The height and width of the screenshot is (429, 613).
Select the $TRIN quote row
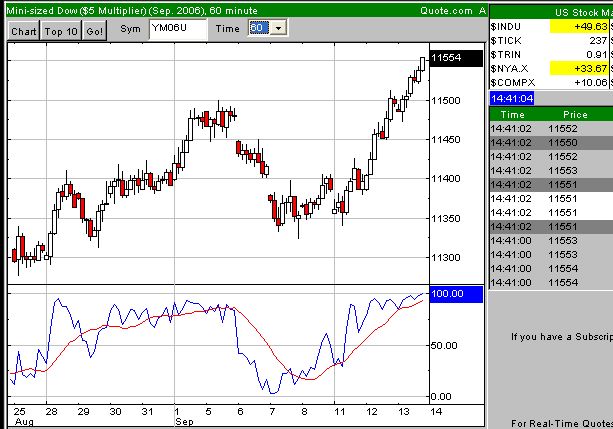tap(551, 55)
